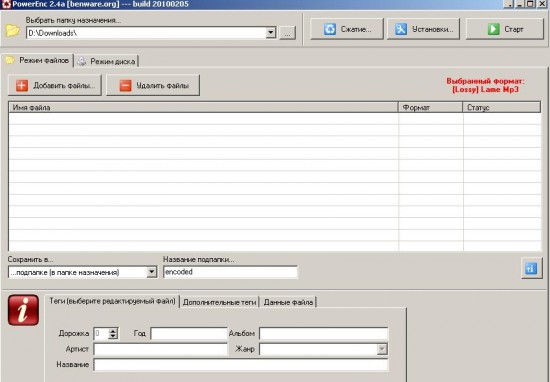Click the large red info icon

[x=23, y=310]
